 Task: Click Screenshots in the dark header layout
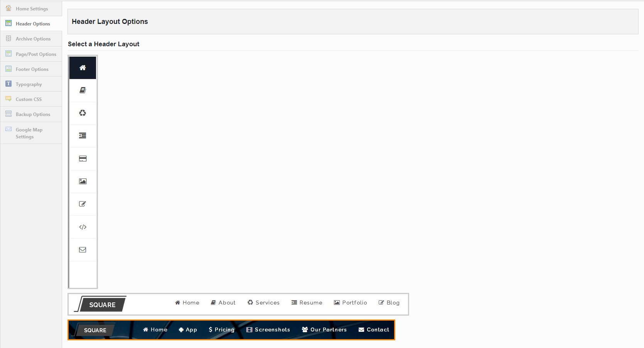[268, 330]
